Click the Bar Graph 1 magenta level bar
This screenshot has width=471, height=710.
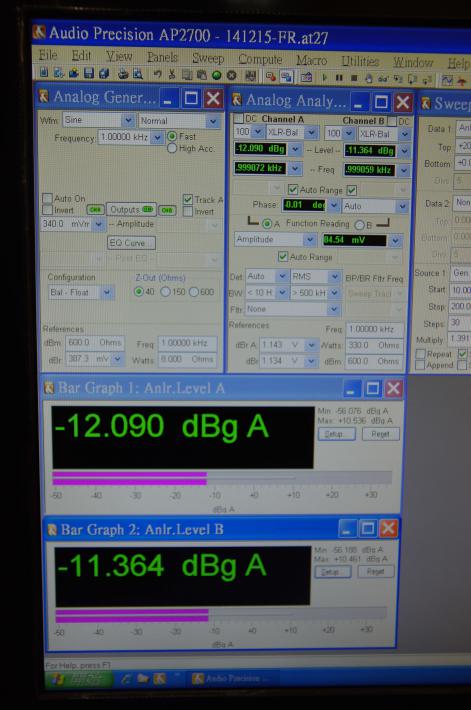click(130, 478)
